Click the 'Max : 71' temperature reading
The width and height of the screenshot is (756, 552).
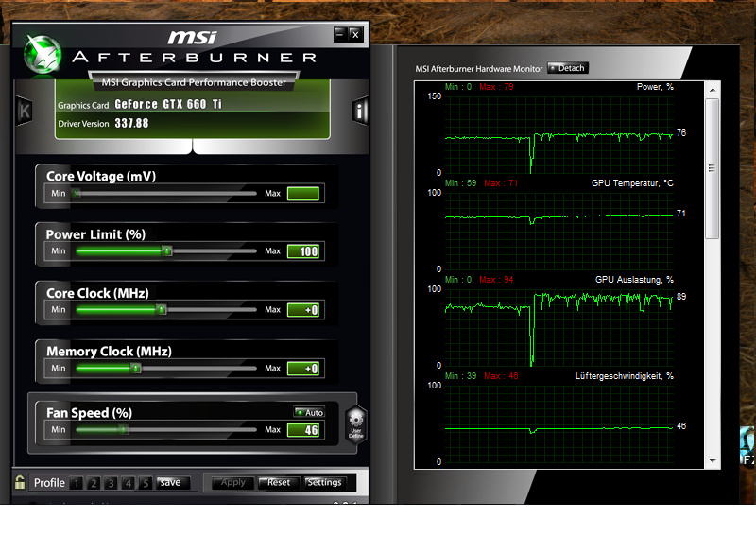coord(501,183)
